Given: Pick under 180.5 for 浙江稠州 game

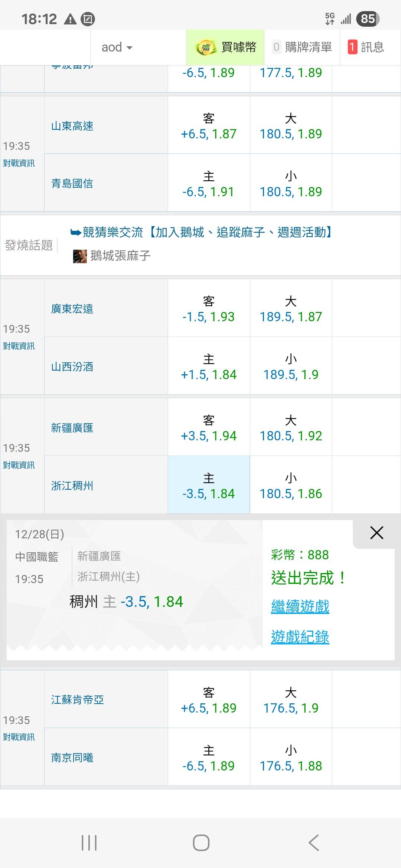Looking at the screenshot, I should point(291,486).
